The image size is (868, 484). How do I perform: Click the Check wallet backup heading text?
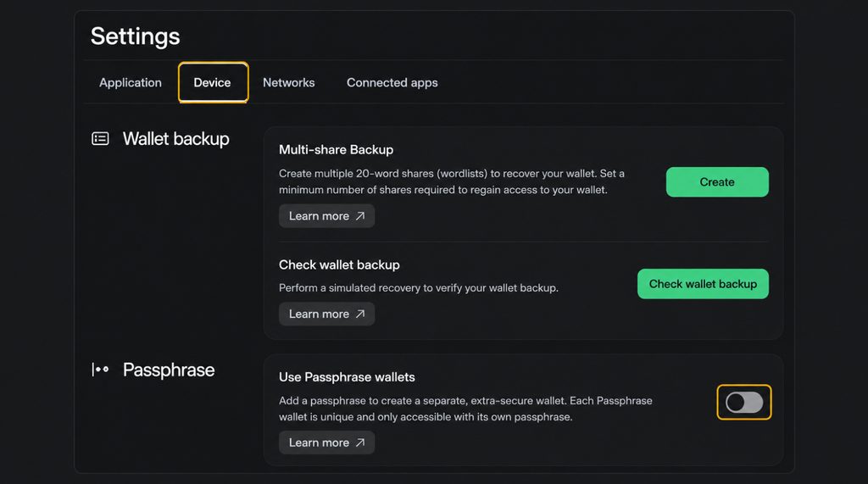[339, 264]
